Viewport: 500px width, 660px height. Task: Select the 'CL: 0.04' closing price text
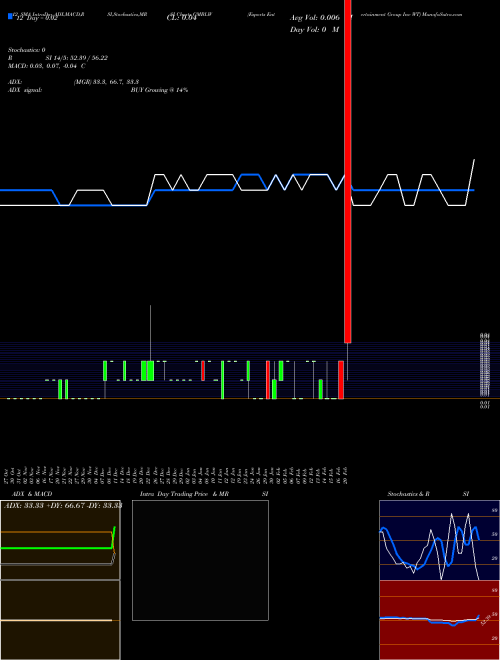point(182,18)
